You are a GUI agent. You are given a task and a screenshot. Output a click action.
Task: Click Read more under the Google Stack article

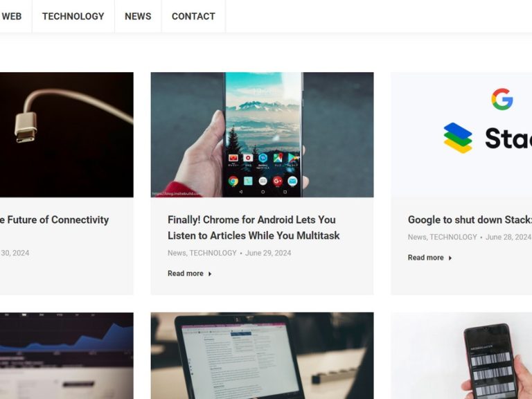(426, 258)
